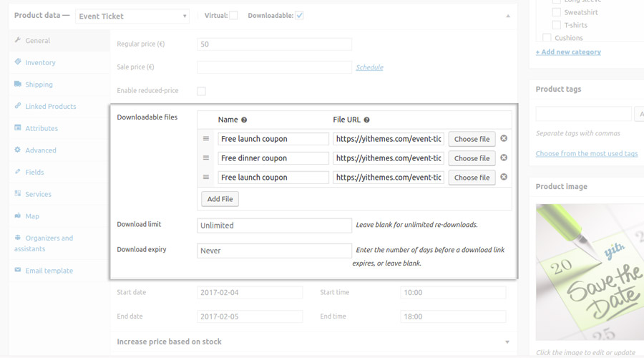
Task: Click the Schedule sale price link
Action: point(369,67)
